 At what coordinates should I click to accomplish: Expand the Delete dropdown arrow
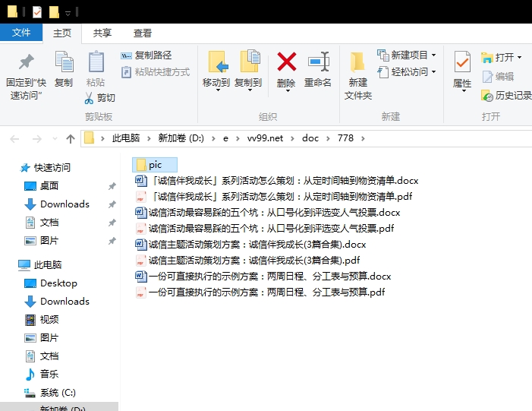point(288,90)
